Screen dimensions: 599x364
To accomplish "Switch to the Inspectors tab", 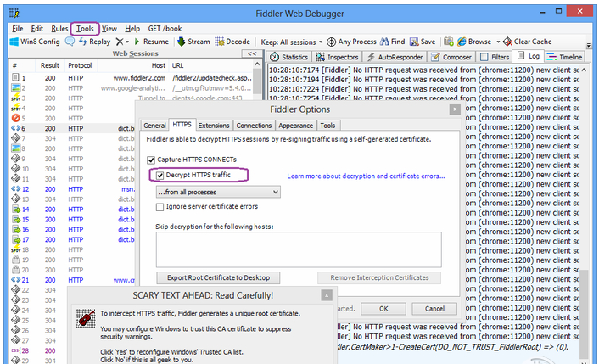I will (338, 57).
